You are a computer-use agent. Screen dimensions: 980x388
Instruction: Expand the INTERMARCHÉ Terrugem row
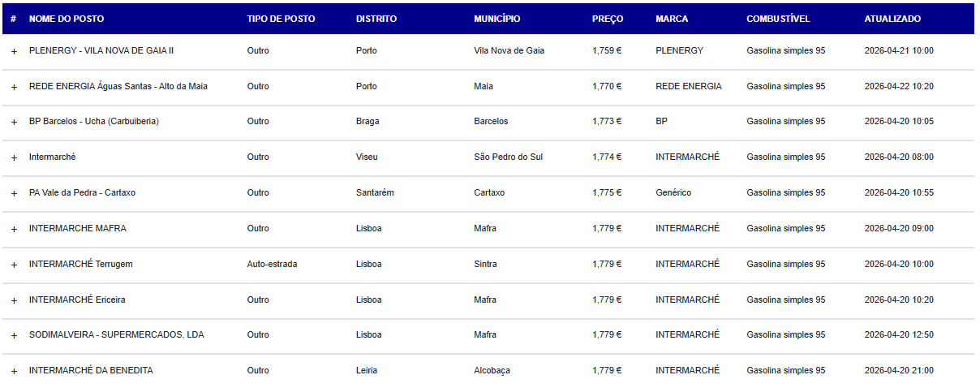(14, 265)
